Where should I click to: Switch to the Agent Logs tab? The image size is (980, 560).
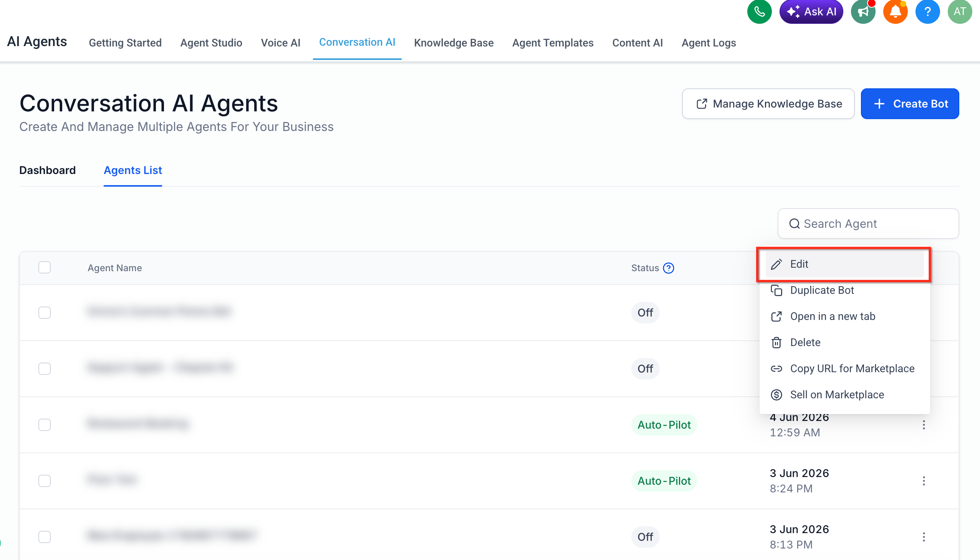708,43
